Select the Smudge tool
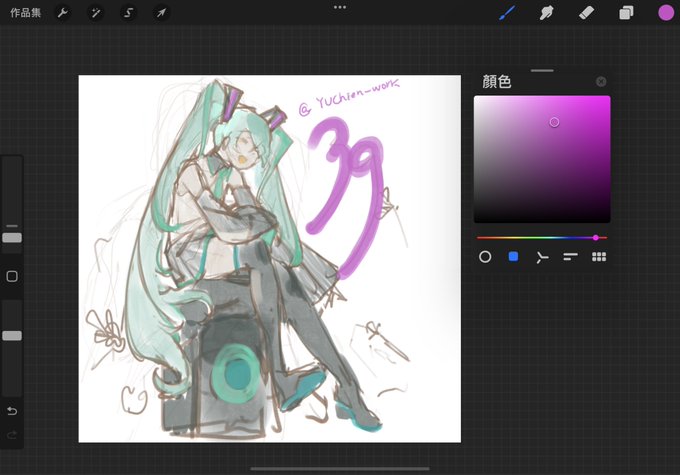This screenshot has height=475, width=680. [x=546, y=13]
